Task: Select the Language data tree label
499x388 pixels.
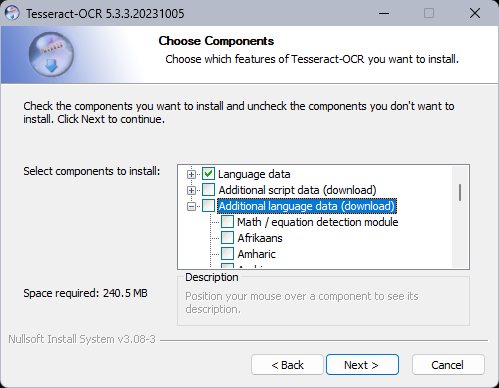Action: [x=254, y=174]
